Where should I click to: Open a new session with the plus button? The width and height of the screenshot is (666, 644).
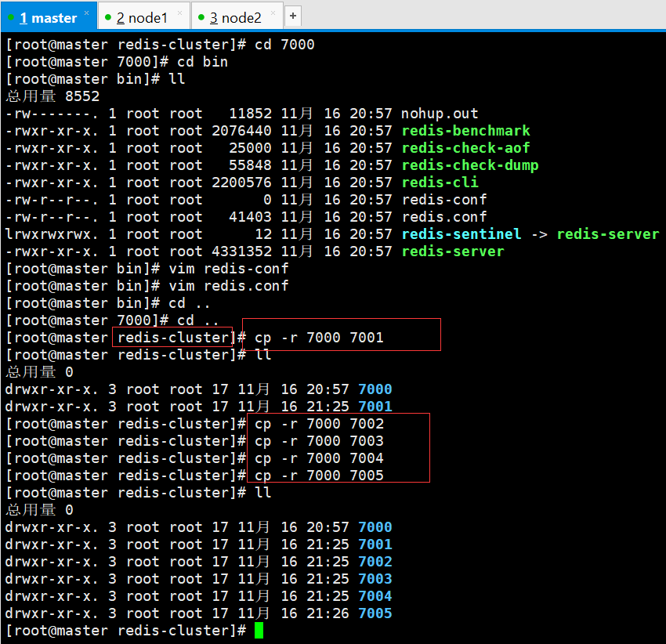point(293,16)
